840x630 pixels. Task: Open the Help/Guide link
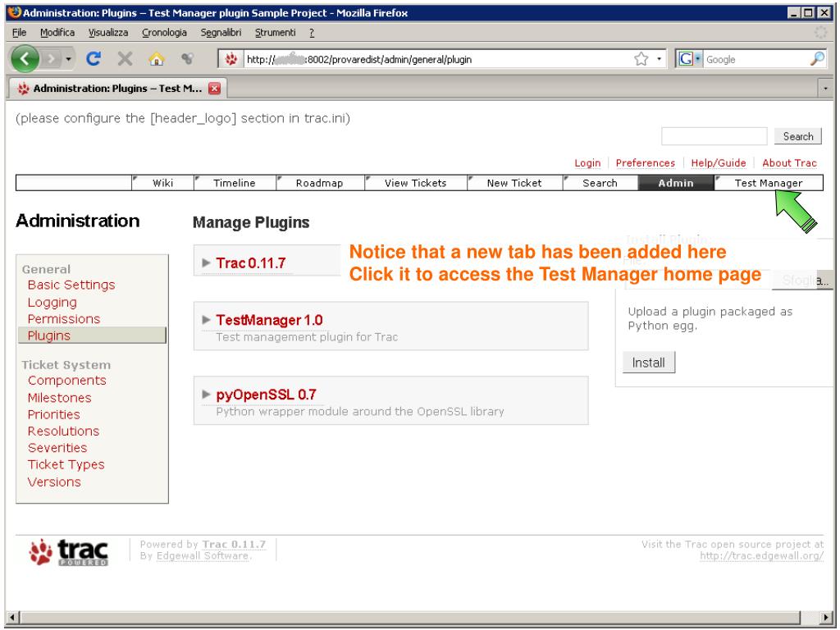719,163
